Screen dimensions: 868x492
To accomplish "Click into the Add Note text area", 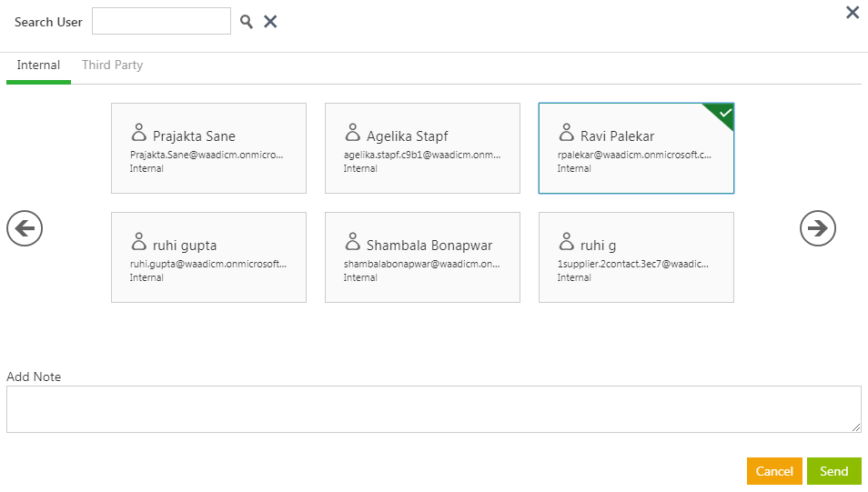I will point(433,409).
